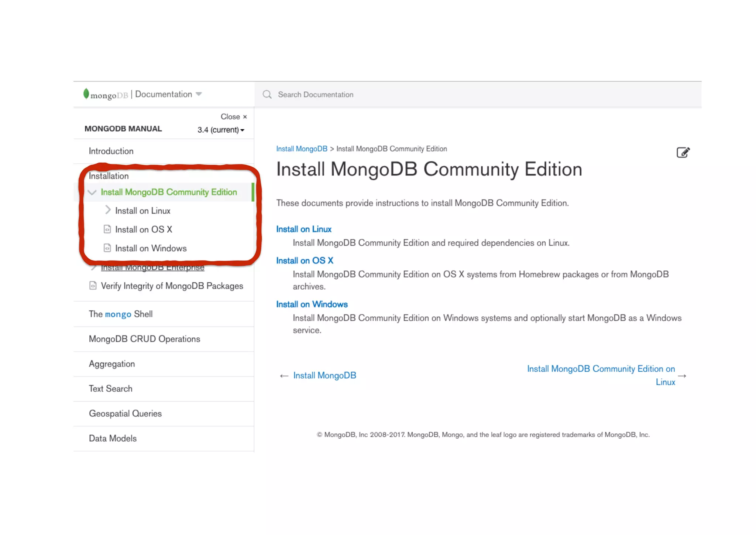Click the Install on OS X page icon

click(x=107, y=229)
